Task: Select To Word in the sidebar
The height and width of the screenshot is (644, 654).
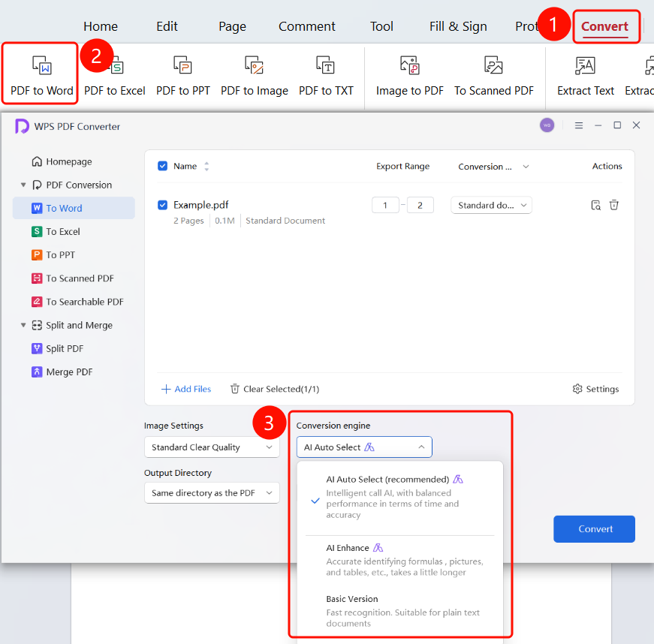Action: [74, 208]
